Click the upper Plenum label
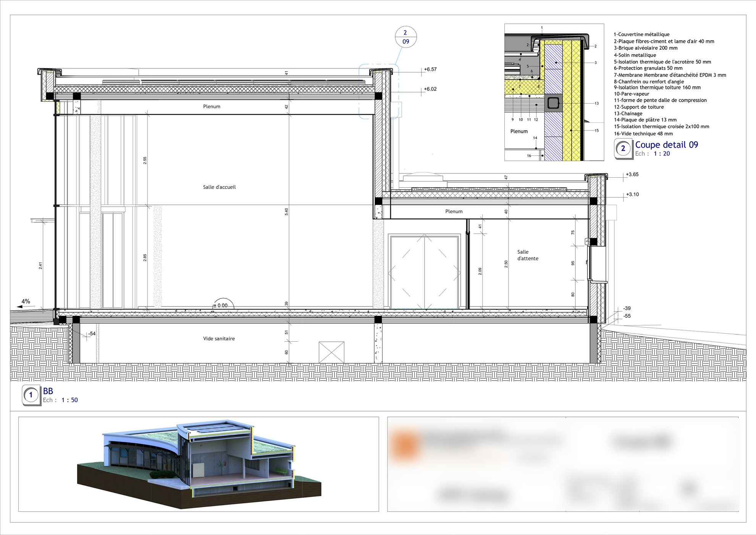The width and height of the screenshot is (756, 535). click(212, 107)
